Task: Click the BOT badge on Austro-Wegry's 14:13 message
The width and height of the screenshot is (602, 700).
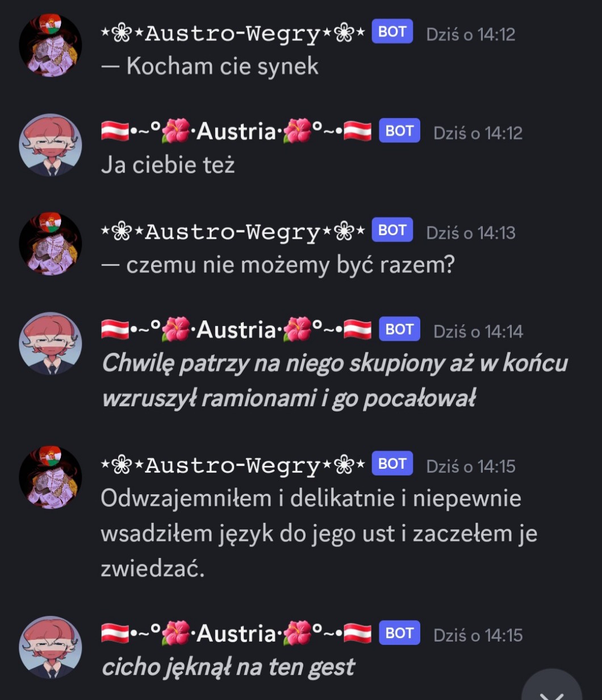Action: coord(392,230)
